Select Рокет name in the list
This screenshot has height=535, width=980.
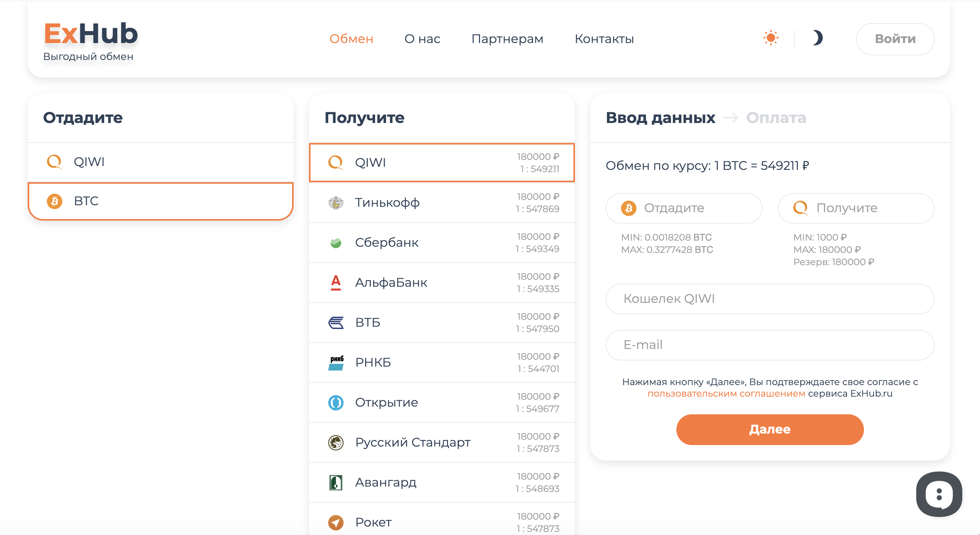[x=373, y=522]
